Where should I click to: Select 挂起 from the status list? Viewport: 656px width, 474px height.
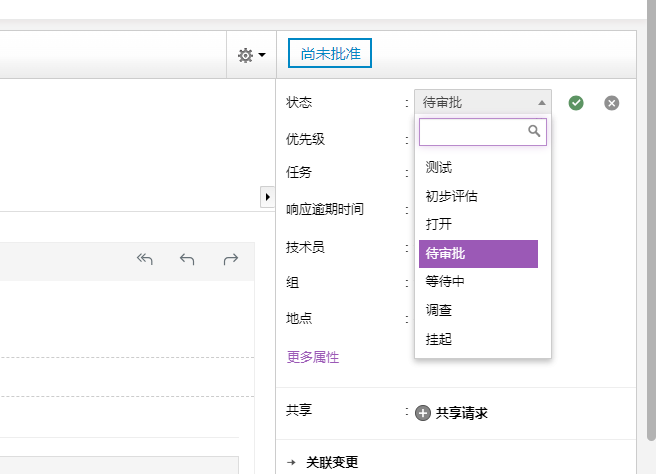coord(439,339)
